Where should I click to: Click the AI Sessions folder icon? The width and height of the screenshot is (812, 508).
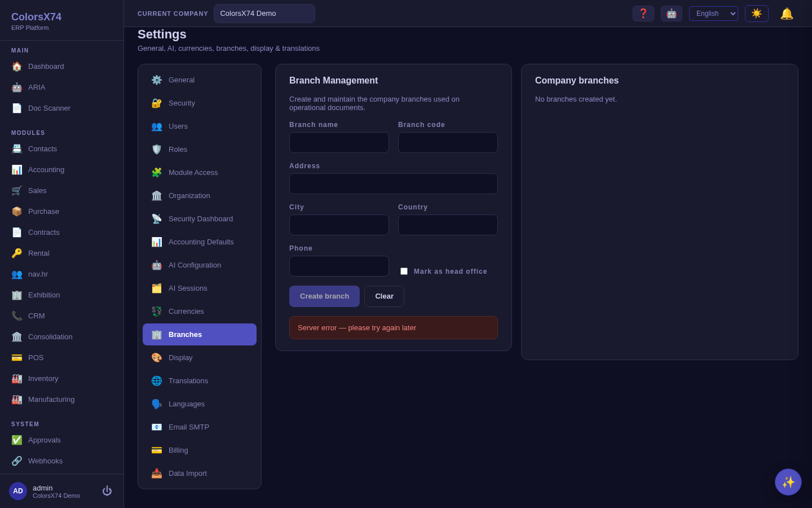[x=157, y=288]
